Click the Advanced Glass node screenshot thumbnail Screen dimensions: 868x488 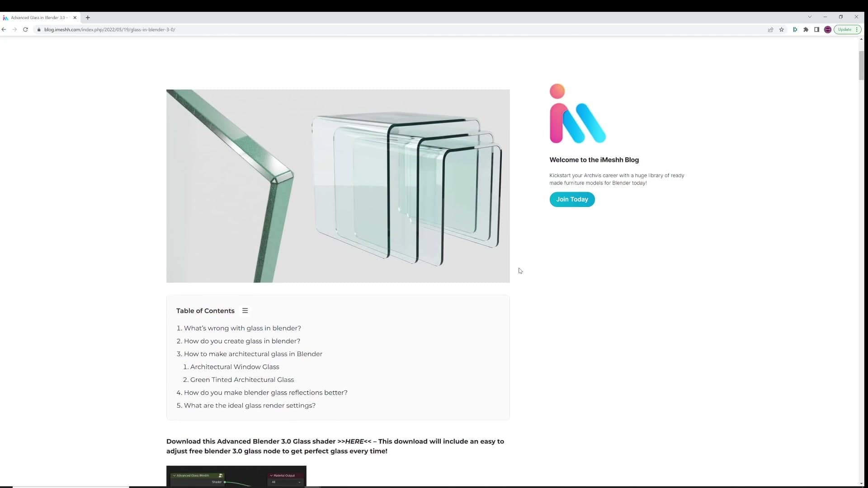pos(236,476)
